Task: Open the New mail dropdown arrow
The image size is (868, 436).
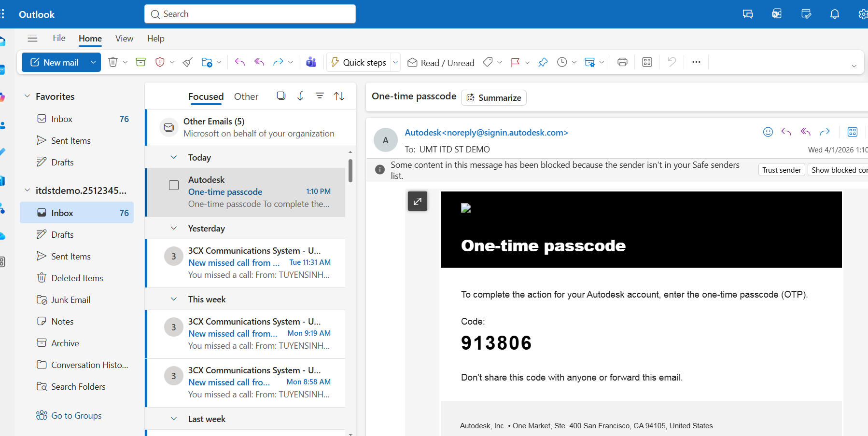Action: (93, 62)
